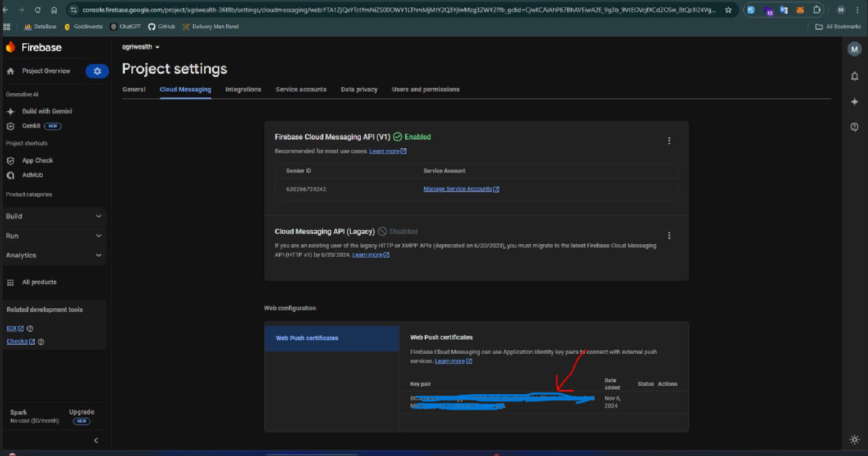Screen dimensions: 868x456
Task: Select the Cloud Messaging tab
Action: [185, 89]
